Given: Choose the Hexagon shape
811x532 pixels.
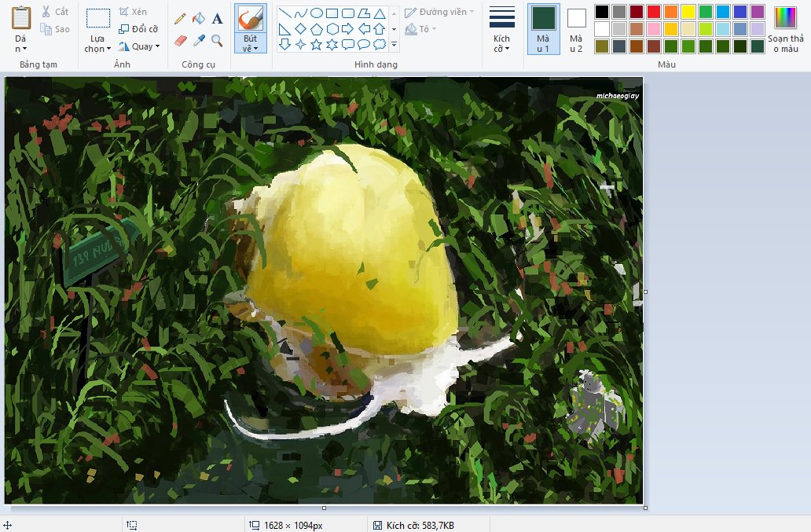Looking at the screenshot, I should pyautogui.click(x=332, y=29).
